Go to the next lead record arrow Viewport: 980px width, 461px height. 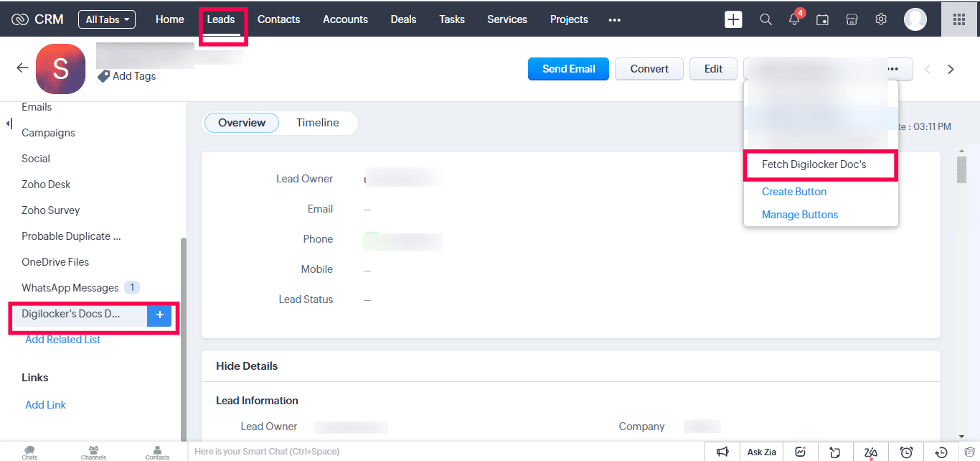951,69
